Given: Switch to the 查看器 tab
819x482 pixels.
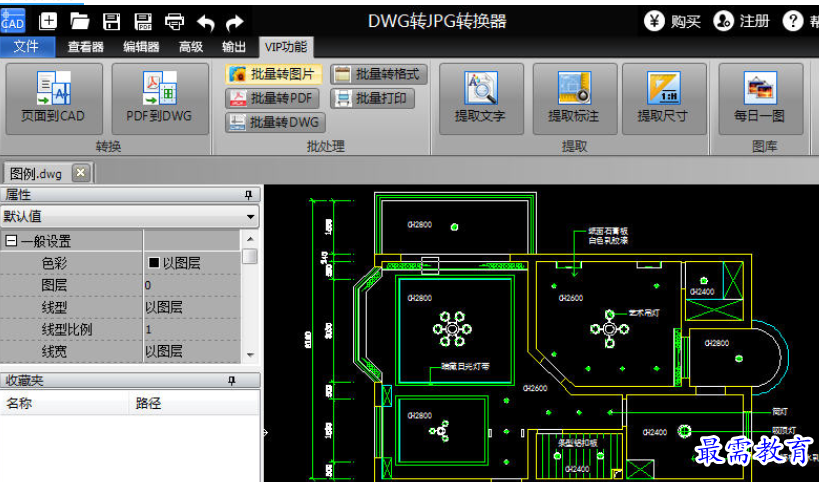Looking at the screenshot, I should 86,47.
